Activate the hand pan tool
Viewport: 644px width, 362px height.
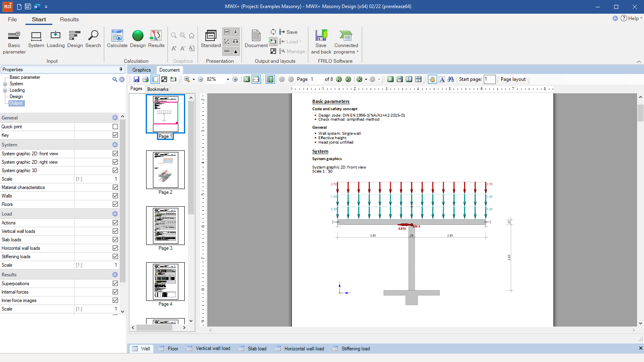pyautogui.click(x=432, y=79)
